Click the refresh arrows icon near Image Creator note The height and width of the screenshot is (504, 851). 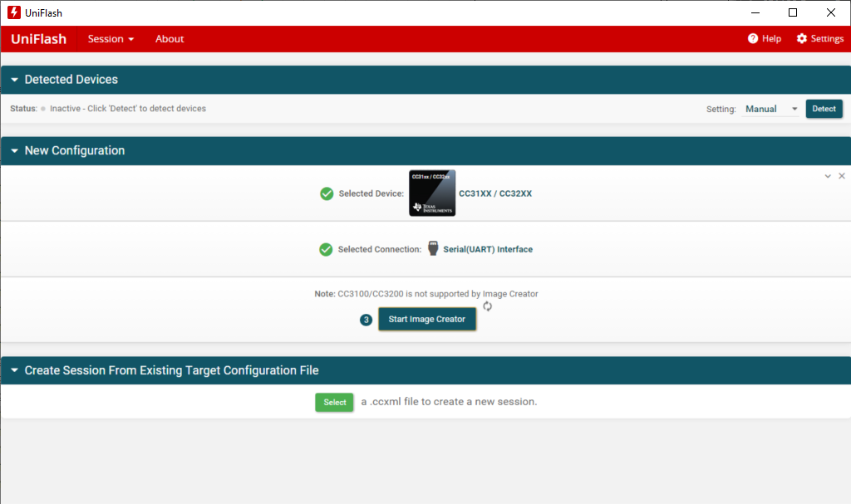487,306
